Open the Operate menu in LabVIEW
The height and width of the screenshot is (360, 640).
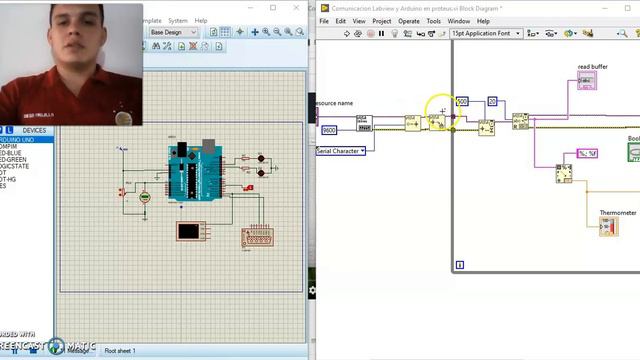tap(409, 21)
